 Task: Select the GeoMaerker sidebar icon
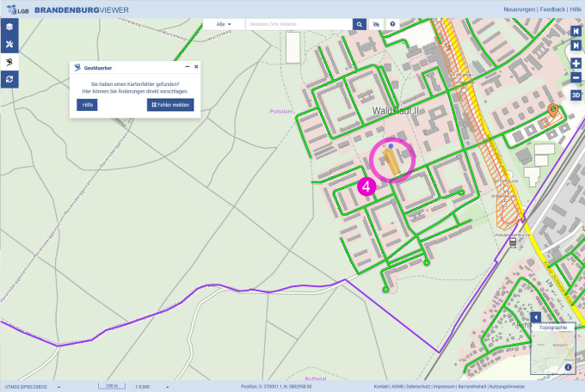[x=9, y=62]
